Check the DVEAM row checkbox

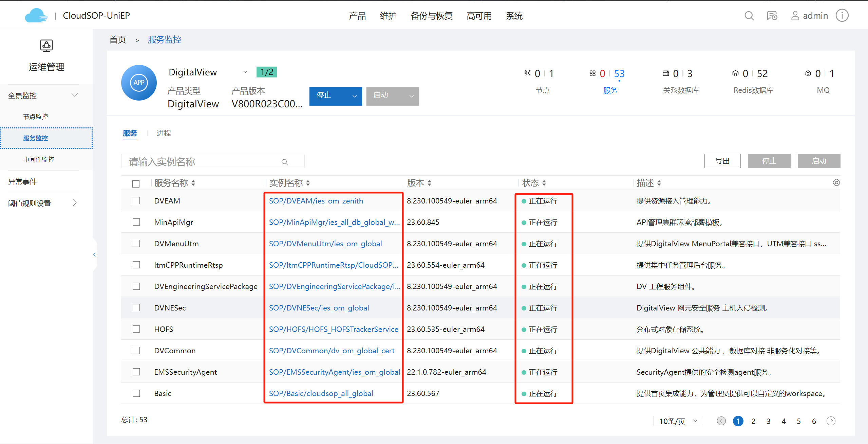(136, 201)
